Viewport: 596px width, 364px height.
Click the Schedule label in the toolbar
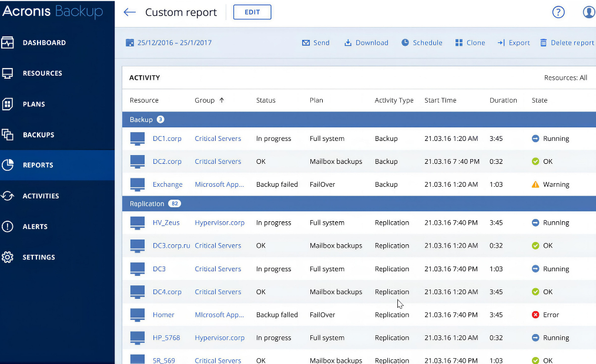(x=428, y=42)
